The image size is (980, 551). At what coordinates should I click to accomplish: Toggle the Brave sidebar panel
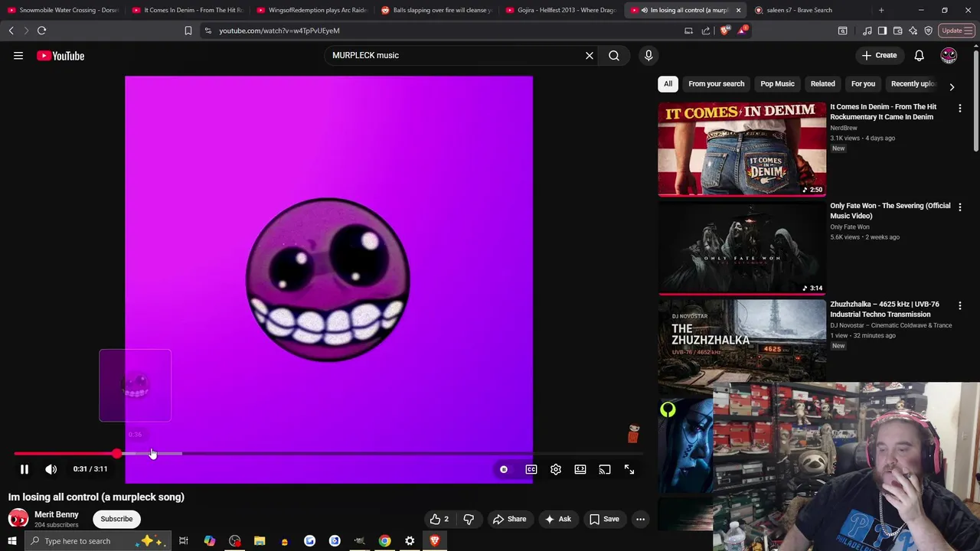click(882, 31)
